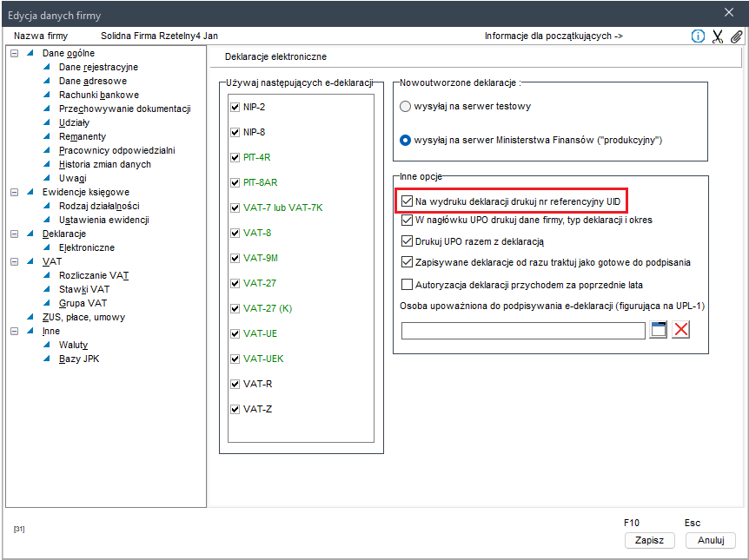Open Grupa VAT section

(83, 303)
